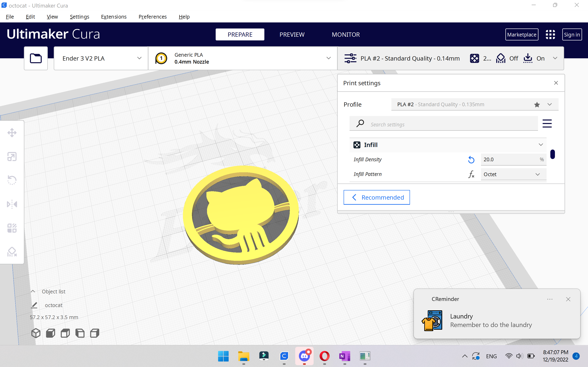The width and height of the screenshot is (588, 367).
Task: Switch to 3D isometric view cube
Action: (36, 333)
